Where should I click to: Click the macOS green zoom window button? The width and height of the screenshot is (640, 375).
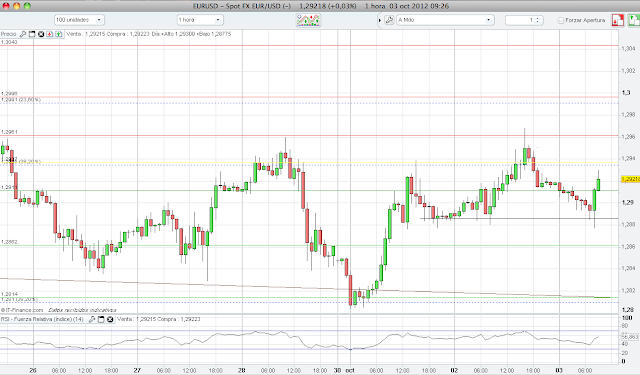pyautogui.click(x=27, y=6)
